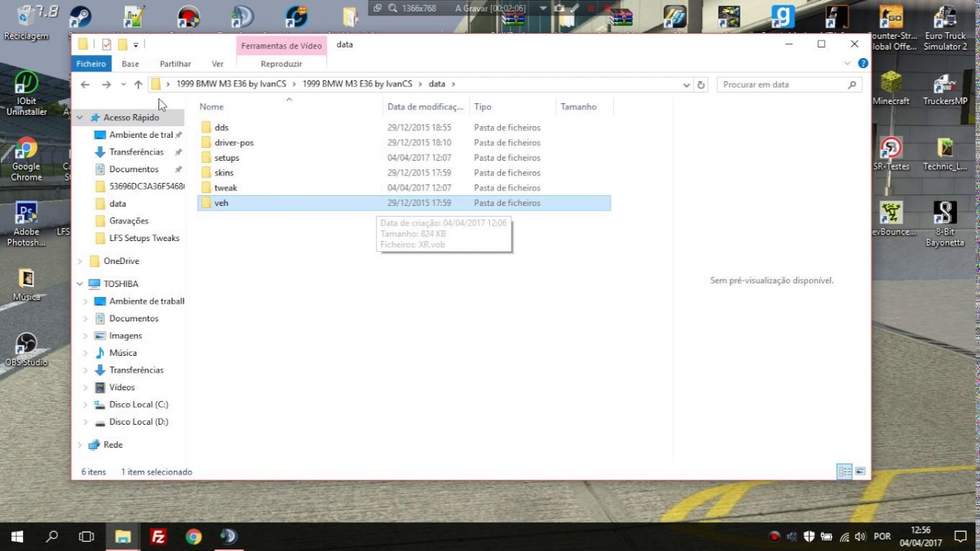
Task: Switch to the Partilhar tab
Action: point(175,64)
